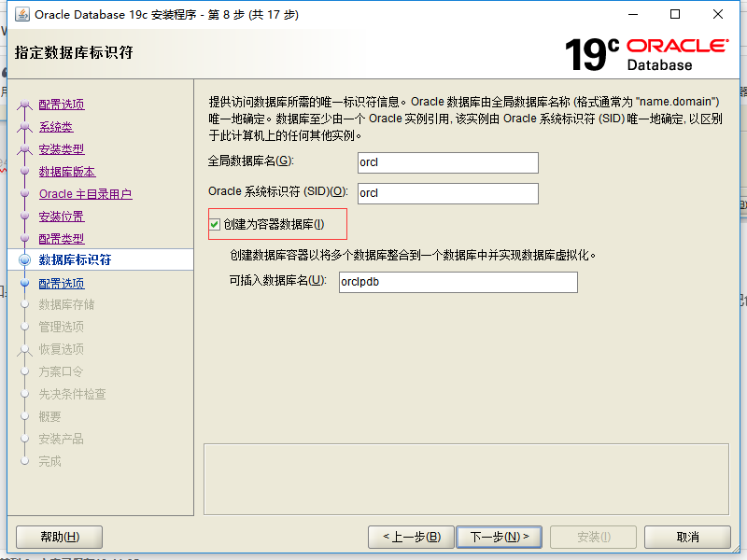This screenshot has width=747, height=560.
Task: Go to the 配置类型 step
Action: pos(62,239)
